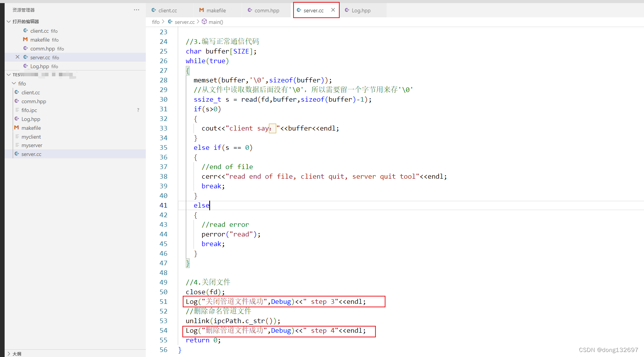Screen dimensions: 644x357
Task: Click makefile M icon in tab
Action: tap(202, 10)
